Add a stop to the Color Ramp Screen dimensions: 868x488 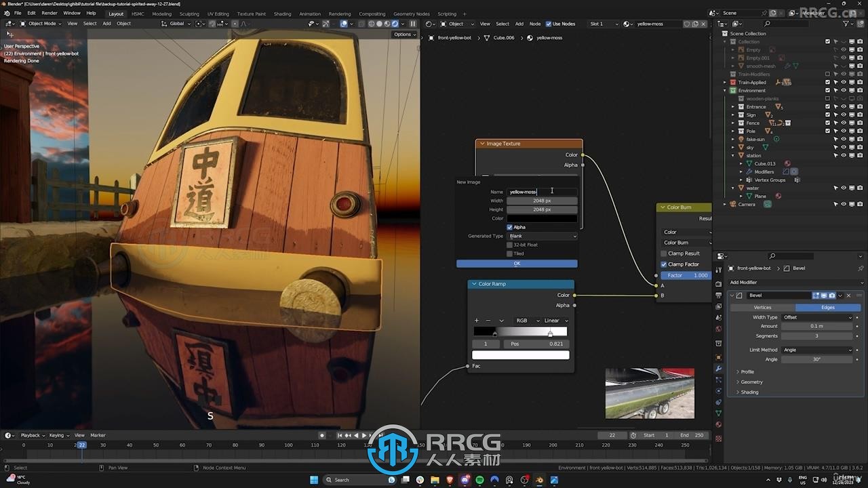click(x=476, y=321)
